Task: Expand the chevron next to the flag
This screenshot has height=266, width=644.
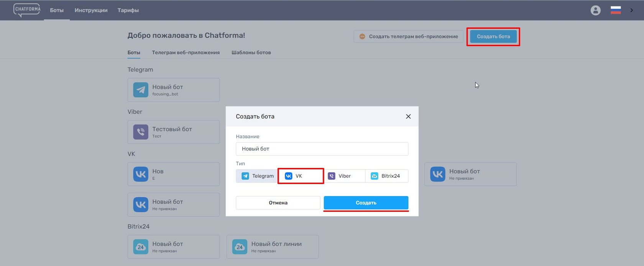Action: (632, 10)
